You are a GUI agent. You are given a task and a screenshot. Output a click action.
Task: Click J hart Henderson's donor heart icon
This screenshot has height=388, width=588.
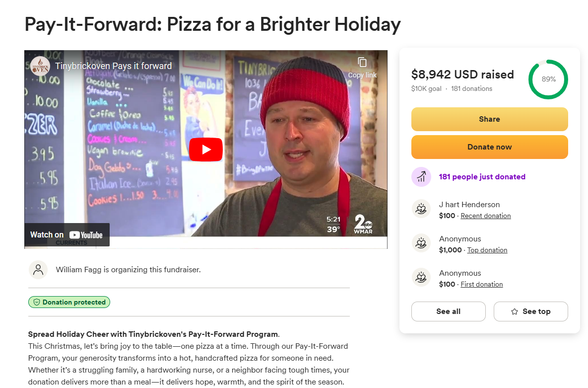coord(421,209)
